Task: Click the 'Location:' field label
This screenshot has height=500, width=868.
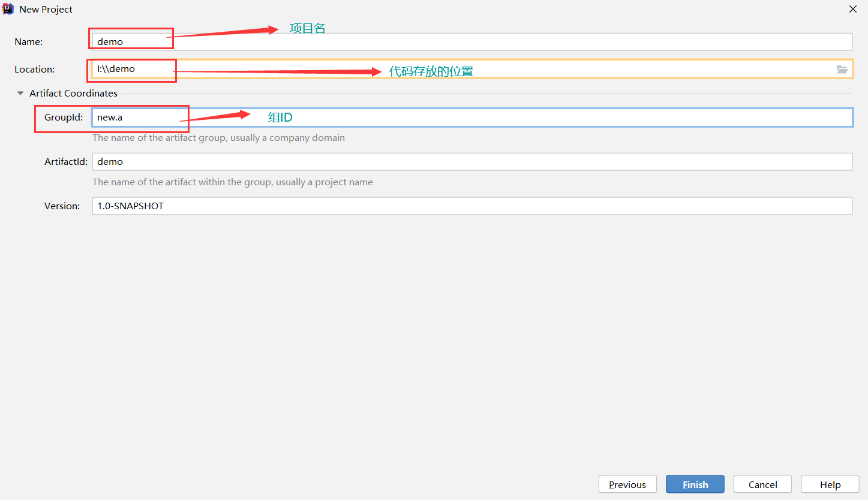Action: [35, 70]
